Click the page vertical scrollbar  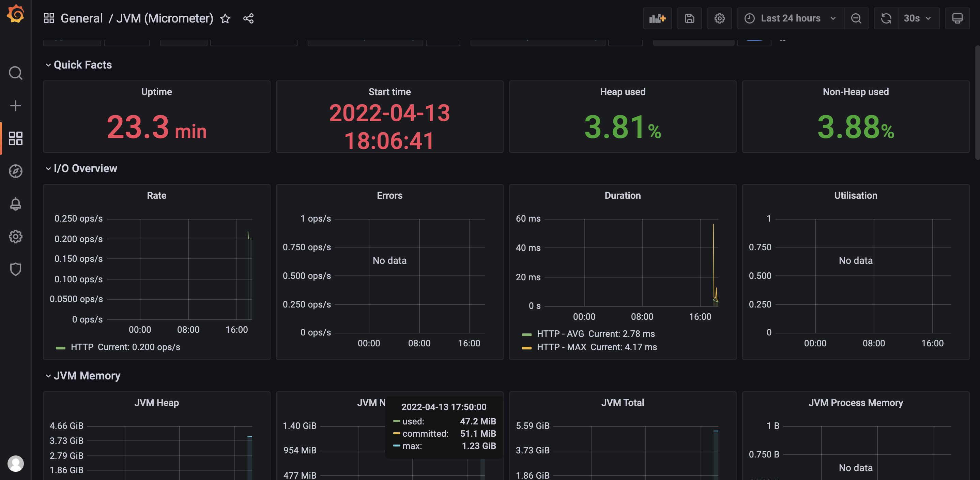tap(977, 103)
